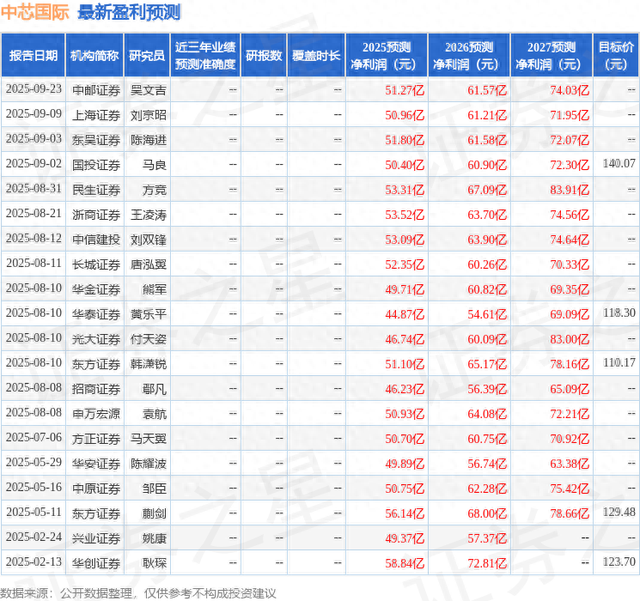
Task: Click the 58.84亿 forecast value
Action: pyautogui.click(x=404, y=563)
